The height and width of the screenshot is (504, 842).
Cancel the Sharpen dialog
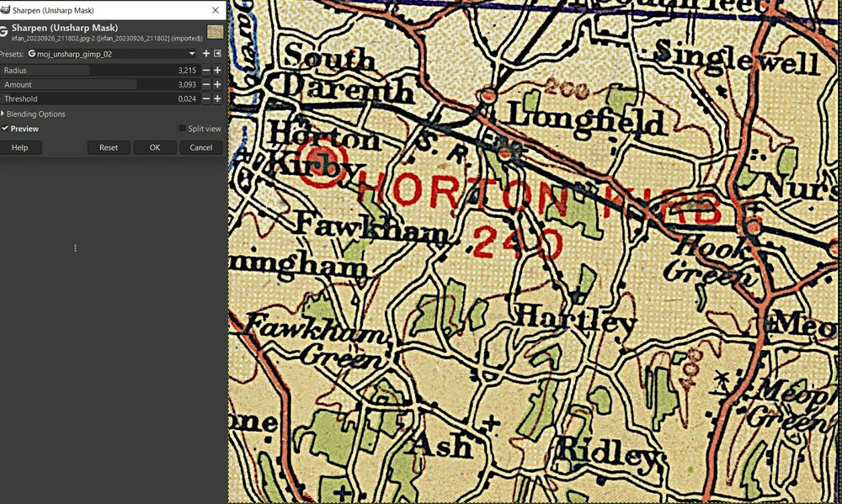(x=201, y=147)
